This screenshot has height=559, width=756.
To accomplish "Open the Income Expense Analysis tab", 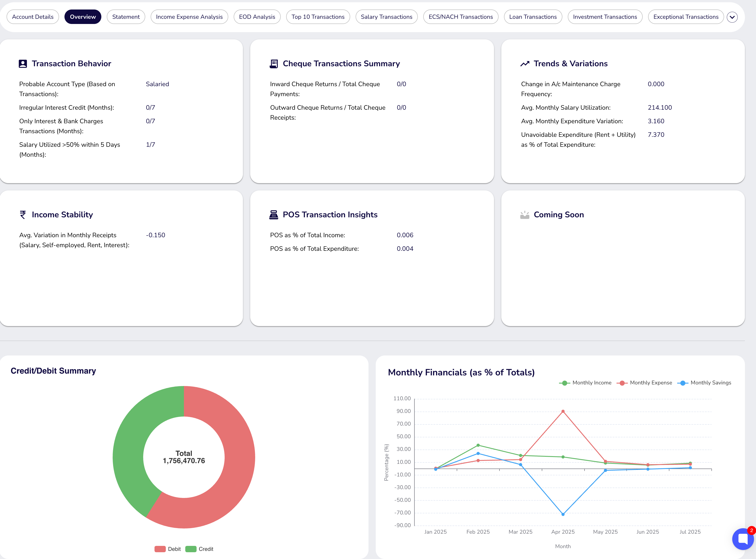I will point(189,17).
